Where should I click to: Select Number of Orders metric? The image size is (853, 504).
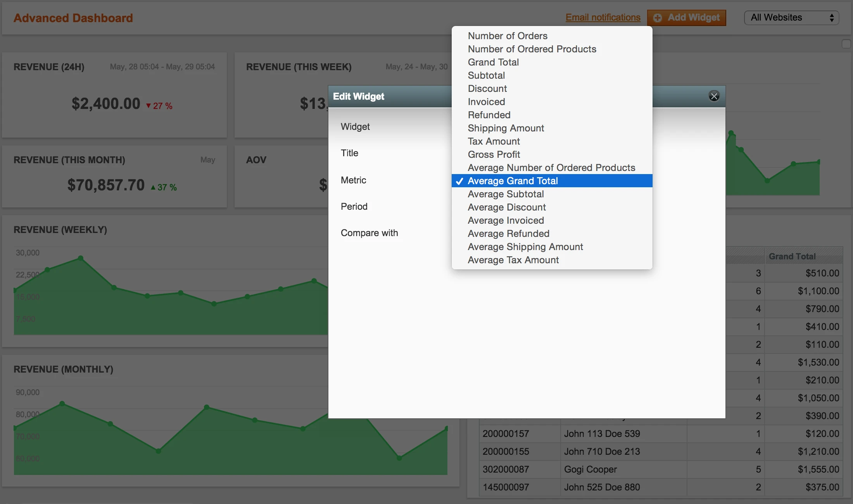507,36
